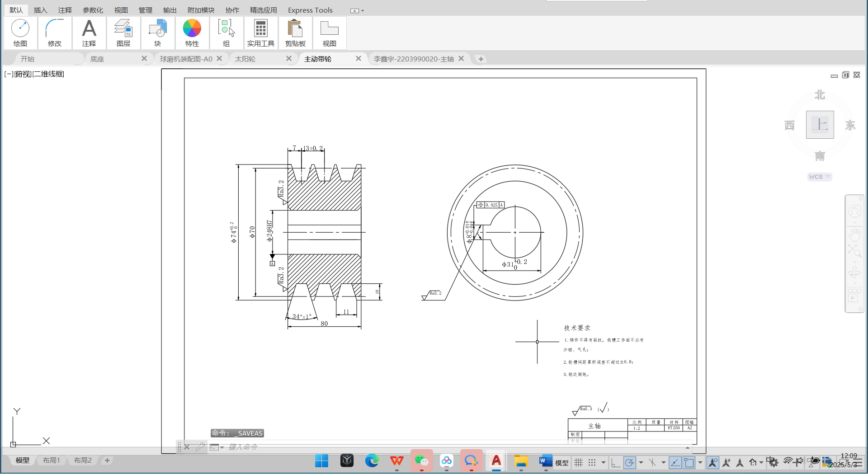Expand the polar tracking angle dropdown
868x474 pixels.
641,463
